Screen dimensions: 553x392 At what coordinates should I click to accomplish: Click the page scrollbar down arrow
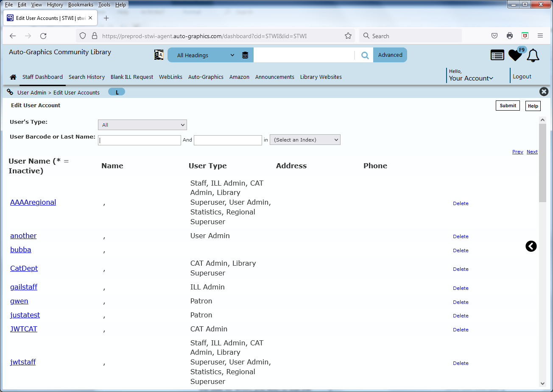[x=542, y=384]
